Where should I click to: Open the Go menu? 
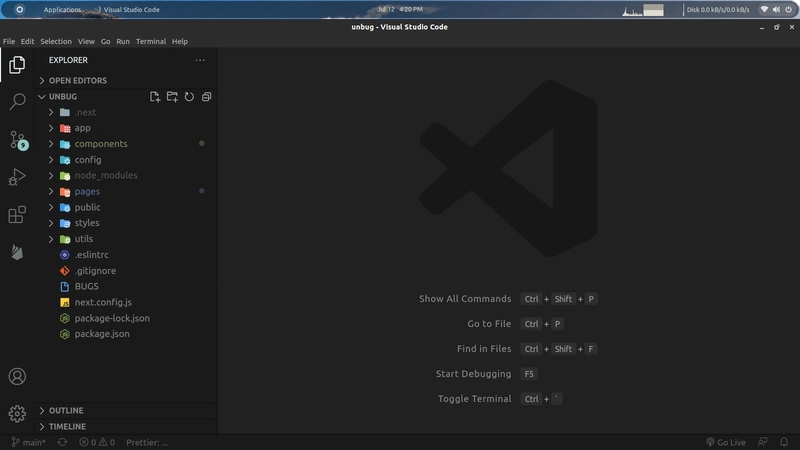[x=105, y=41]
